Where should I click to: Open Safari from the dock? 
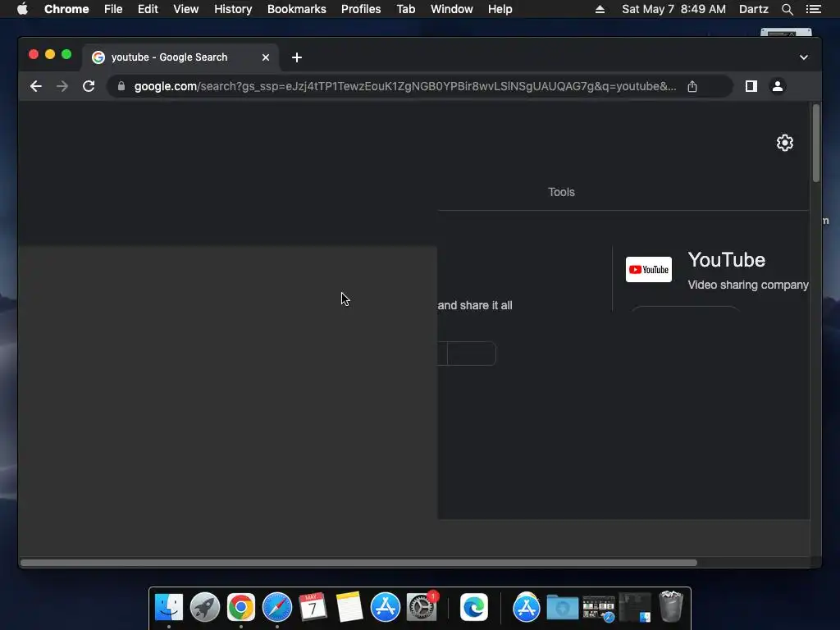click(277, 608)
